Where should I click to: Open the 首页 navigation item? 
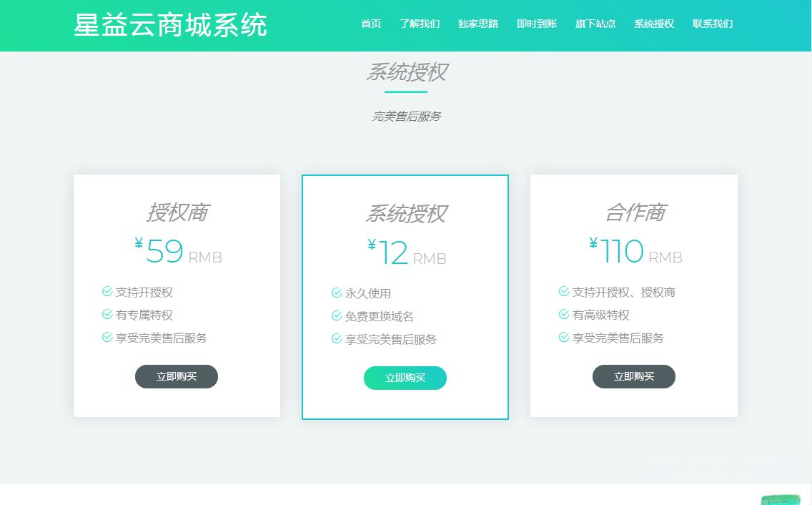[371, 24]
